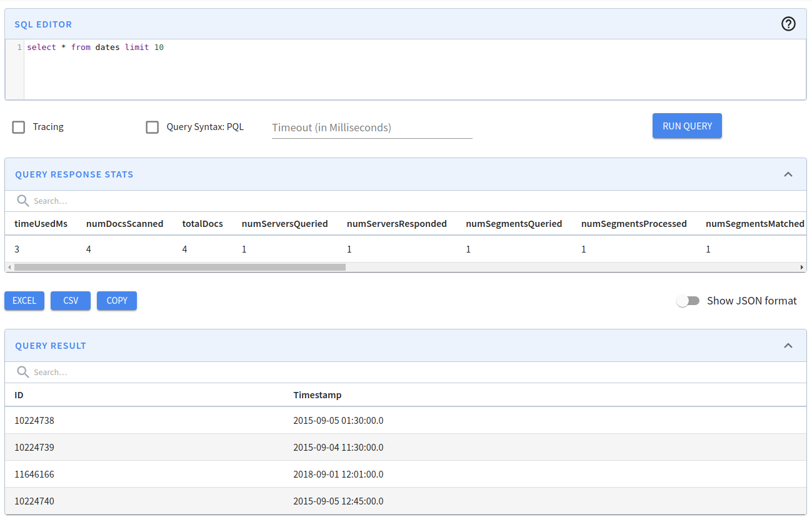
Task: Enable the Tracing checkbox
Action: [18, 127]
